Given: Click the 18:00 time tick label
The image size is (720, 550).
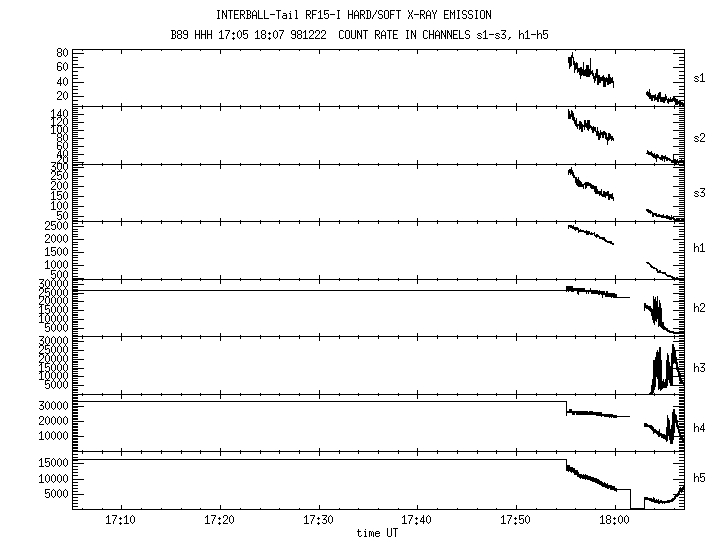Looking at the screenshot, I should point(614,521).
